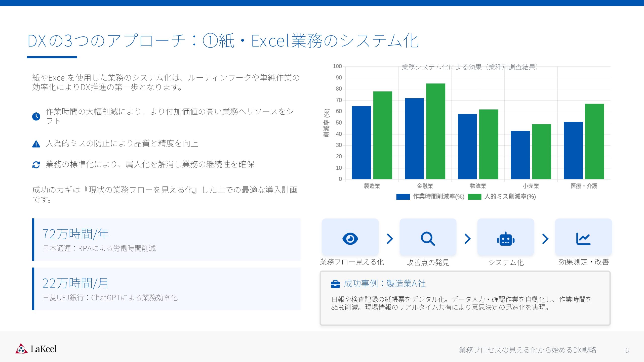Click the chevron before 効果測定・改善 step
The image size is (644, 362).
click(545, 239)
